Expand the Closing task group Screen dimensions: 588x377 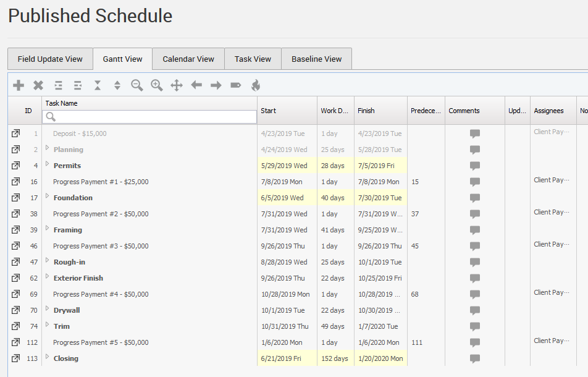48,357
